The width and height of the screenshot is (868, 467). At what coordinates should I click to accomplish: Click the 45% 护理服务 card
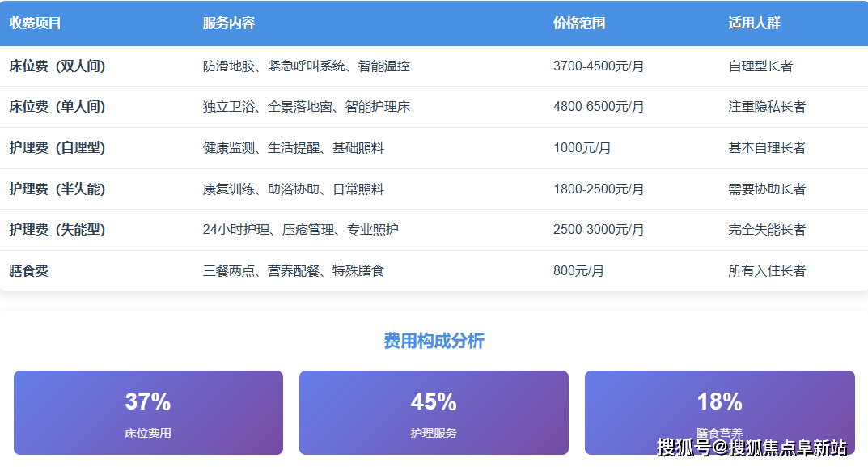tap(434, 412)
